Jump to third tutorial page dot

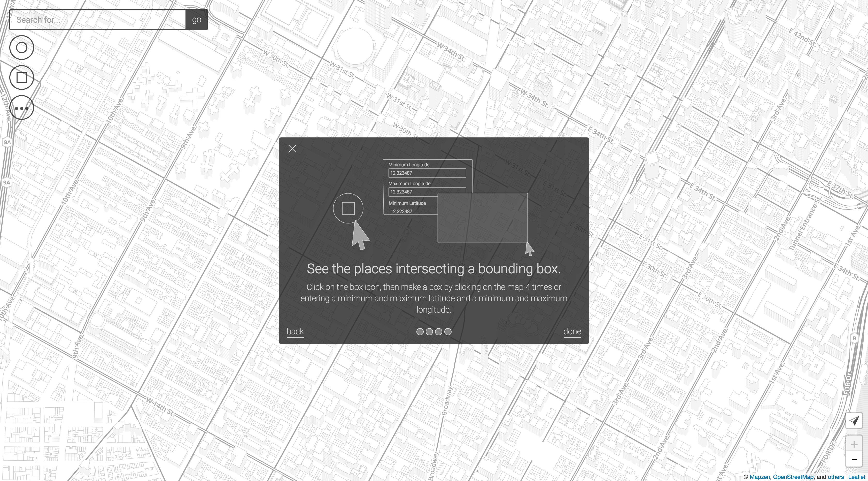point(438,332)
